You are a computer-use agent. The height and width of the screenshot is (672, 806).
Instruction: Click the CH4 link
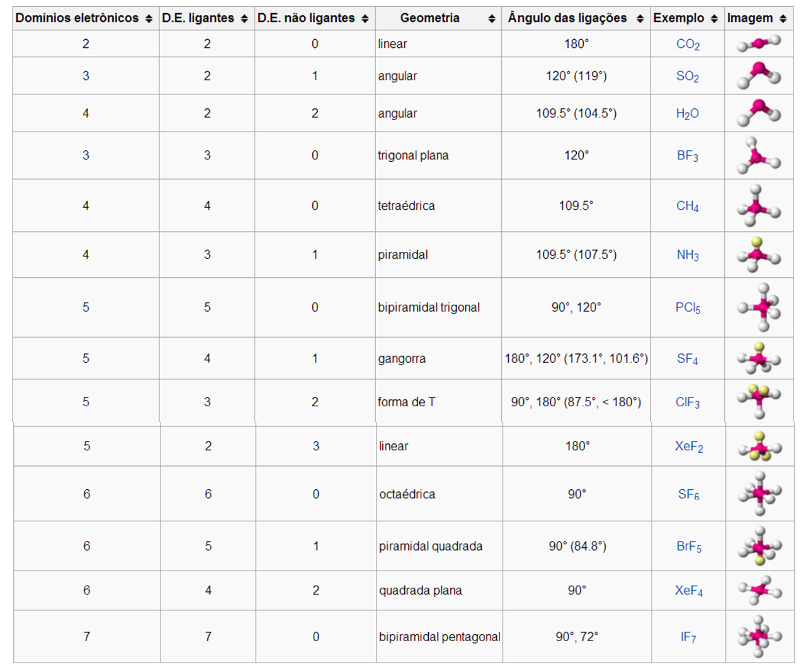pyautogui.click(x=688, y=206)
